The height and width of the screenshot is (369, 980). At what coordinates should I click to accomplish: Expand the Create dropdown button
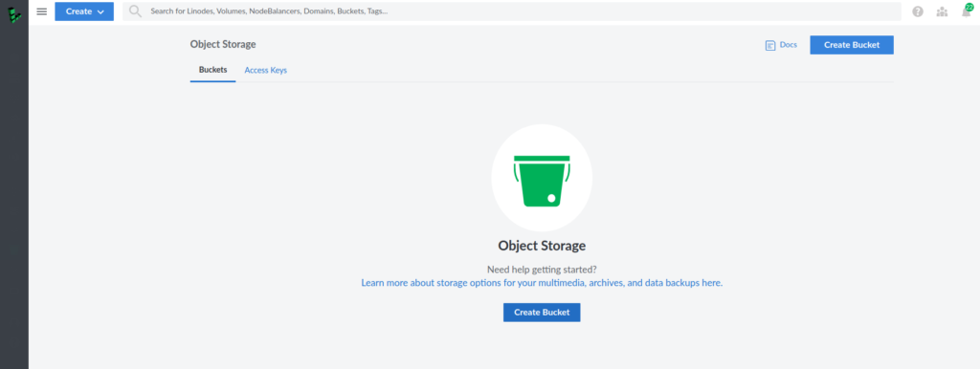click(x=84, y=11)
